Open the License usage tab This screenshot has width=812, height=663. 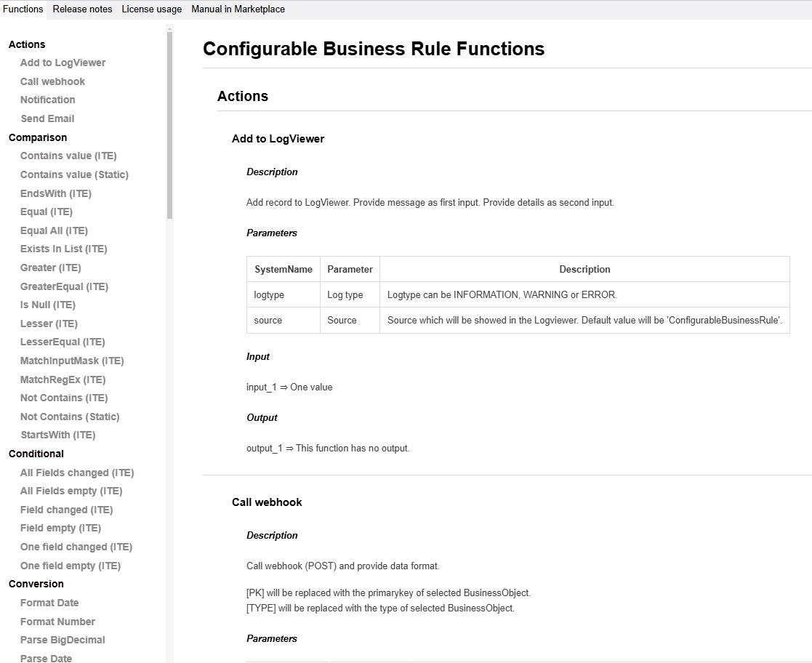[152, 9]
